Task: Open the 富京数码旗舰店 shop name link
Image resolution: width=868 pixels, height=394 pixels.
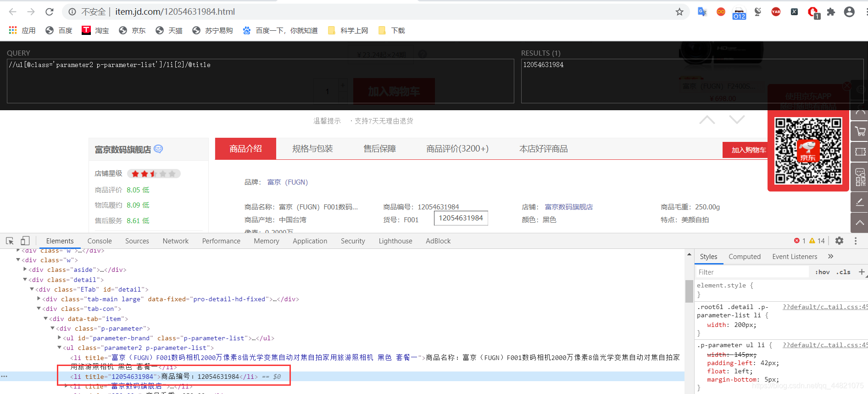Action: click(x=122, y=150)
